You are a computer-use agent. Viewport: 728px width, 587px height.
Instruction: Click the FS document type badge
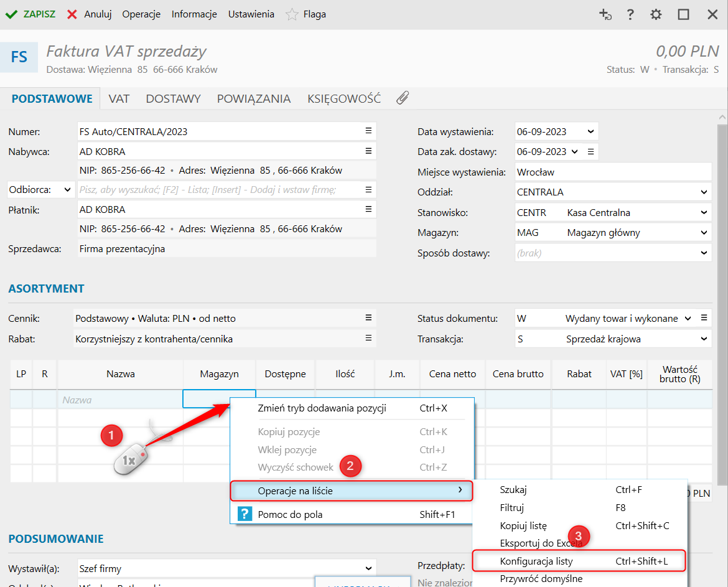point(19,57)
